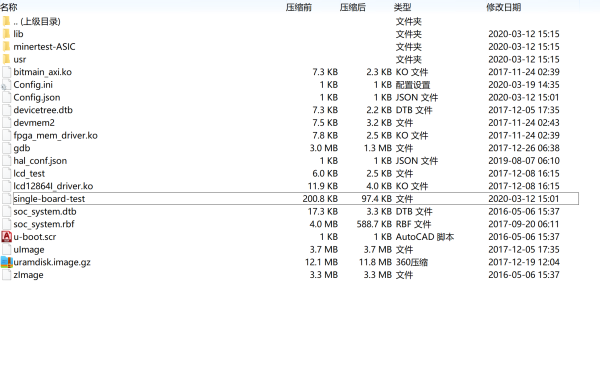Click the zImage file icon

coord(6,274)
